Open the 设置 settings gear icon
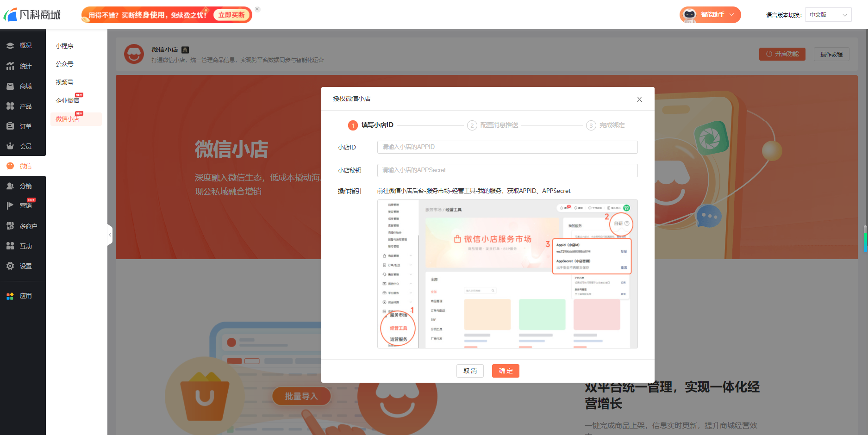868x435 pixels. point(10,266)
